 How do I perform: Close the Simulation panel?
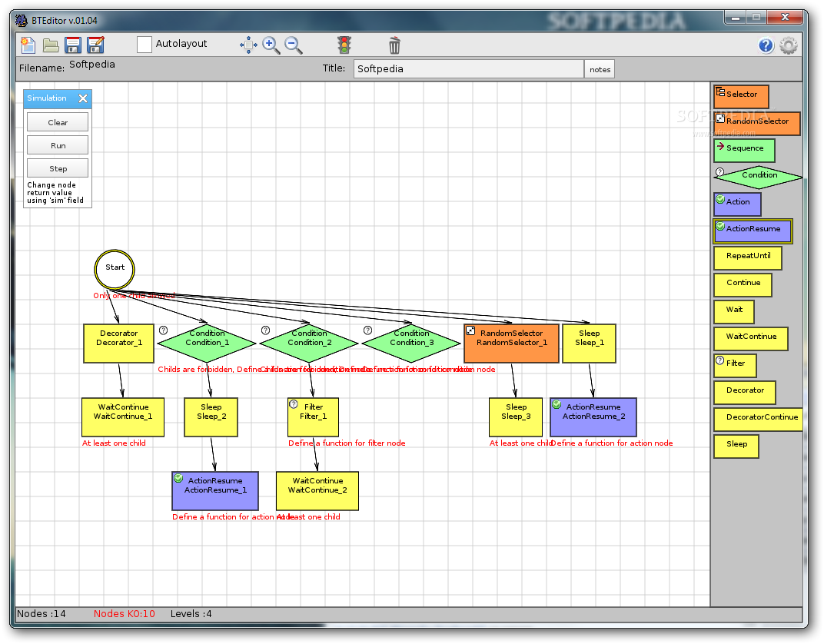pos(83,98)
